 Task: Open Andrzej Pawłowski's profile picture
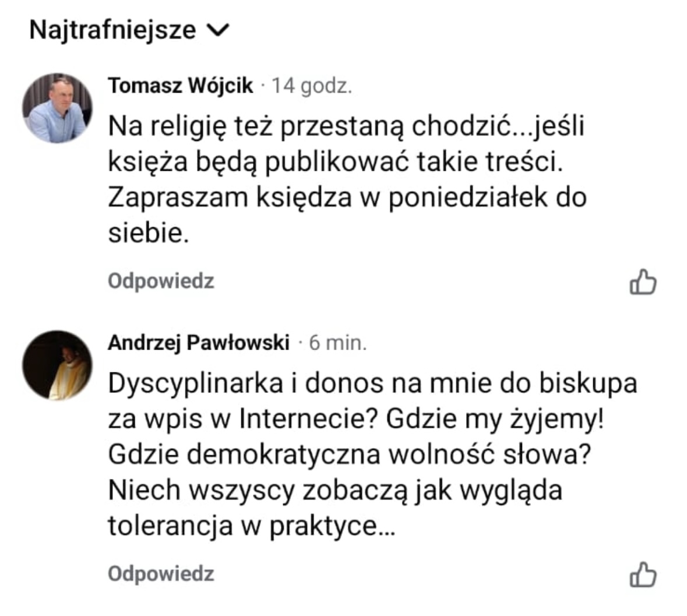(x=57, y=365)
